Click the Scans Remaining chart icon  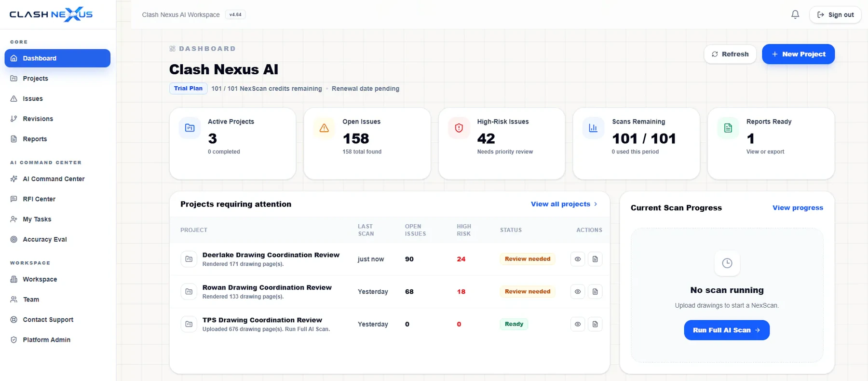593,128
